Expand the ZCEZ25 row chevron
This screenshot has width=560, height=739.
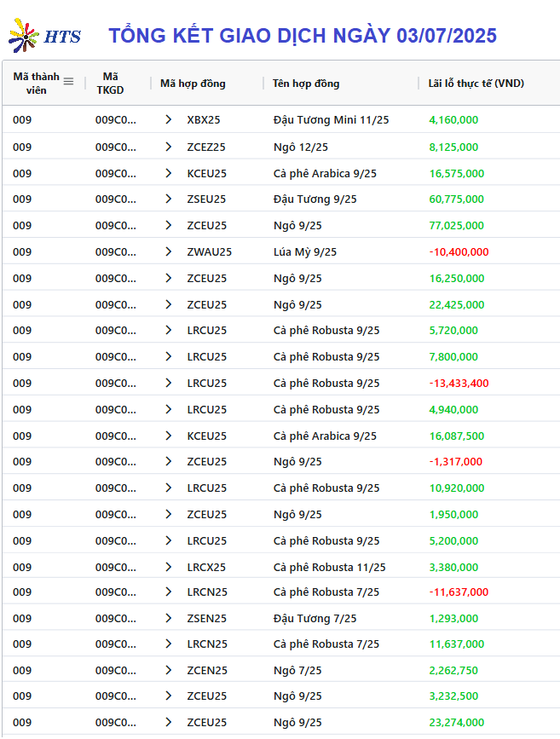pyautogui.click(x=168, y=147)
